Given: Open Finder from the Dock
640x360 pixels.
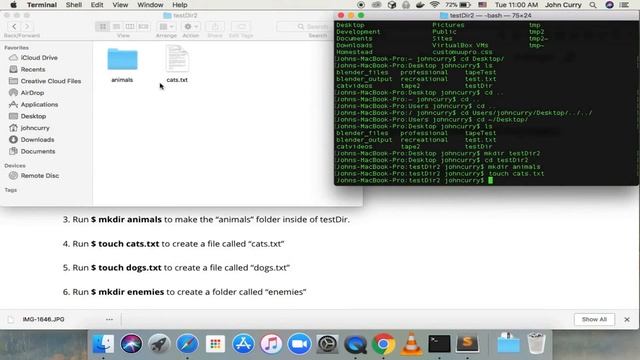Looking at the screenshot, I should tap(103, 344).
